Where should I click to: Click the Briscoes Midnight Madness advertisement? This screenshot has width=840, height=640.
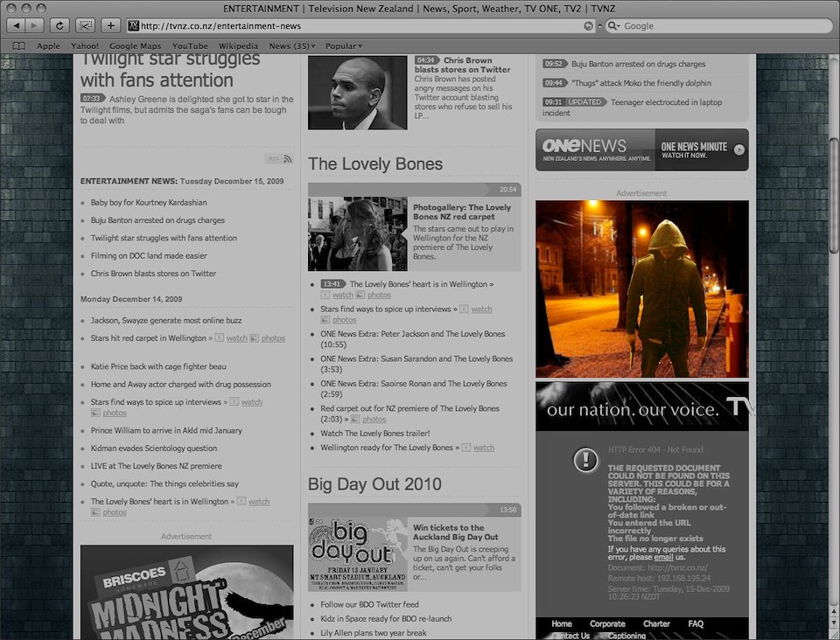click(x=187, y=593)
